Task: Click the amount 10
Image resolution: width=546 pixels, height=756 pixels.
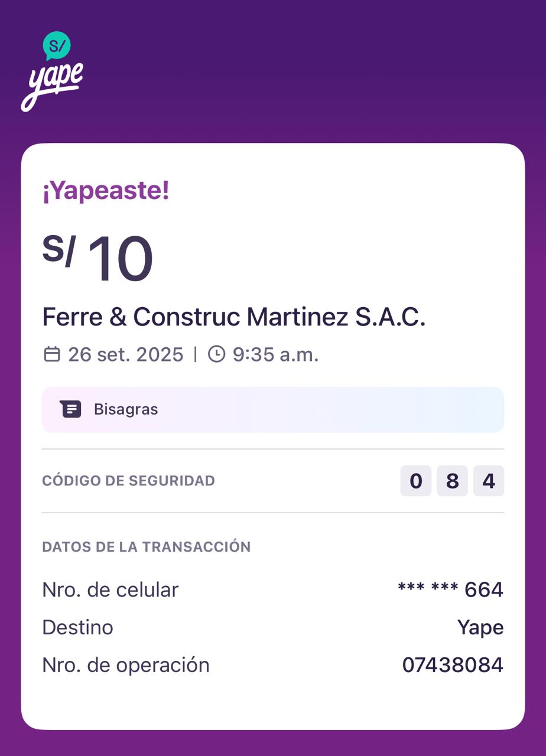Action: coord(121,260)
